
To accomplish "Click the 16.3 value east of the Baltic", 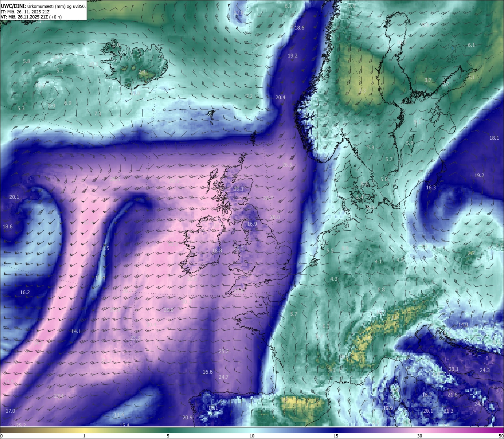I will click(x=431, y=187).
